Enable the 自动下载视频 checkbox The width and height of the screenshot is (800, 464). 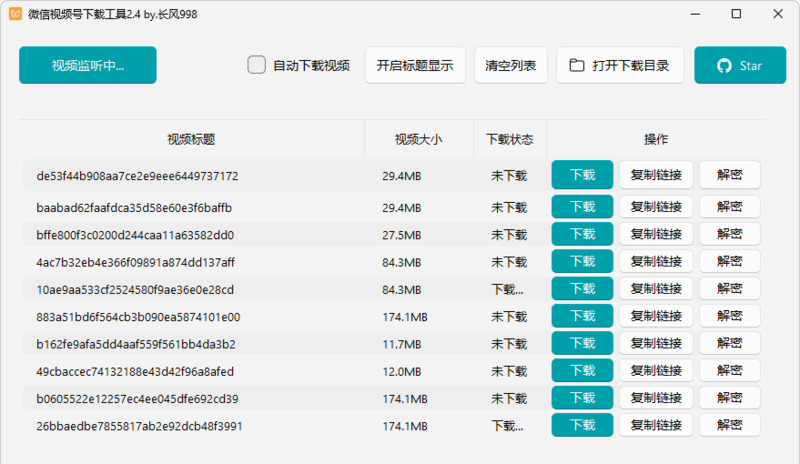(257, 66)
